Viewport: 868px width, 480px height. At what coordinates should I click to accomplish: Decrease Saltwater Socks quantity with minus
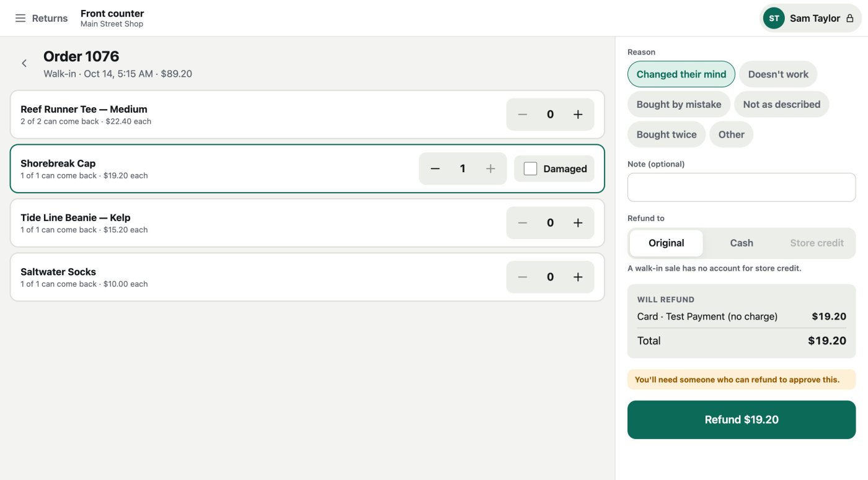(x=523, y=277)
